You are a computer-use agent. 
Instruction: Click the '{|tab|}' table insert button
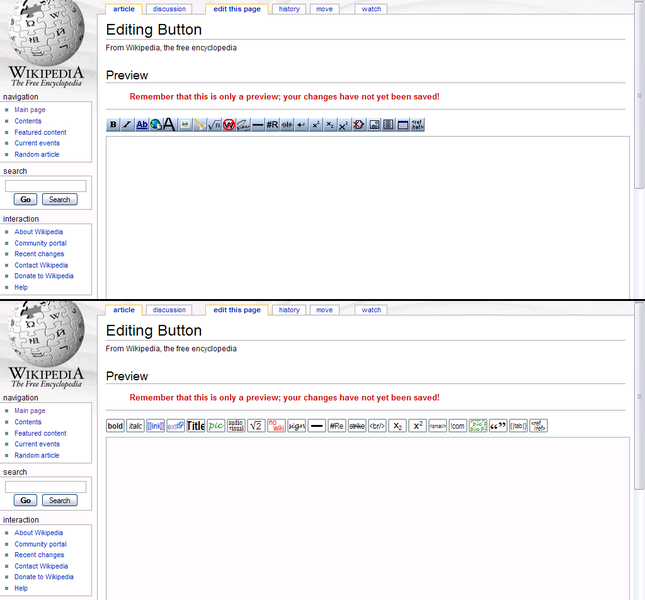[x=518, y=426]
